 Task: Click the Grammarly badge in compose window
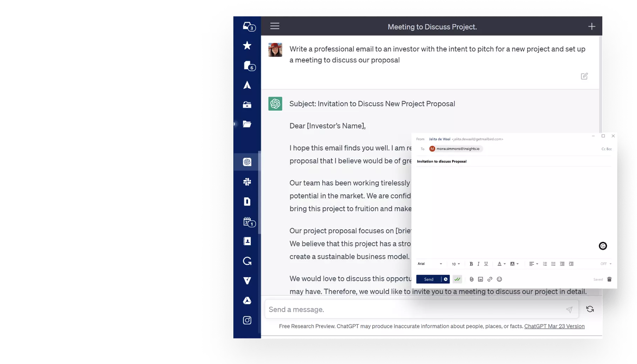tap(603, 246)
